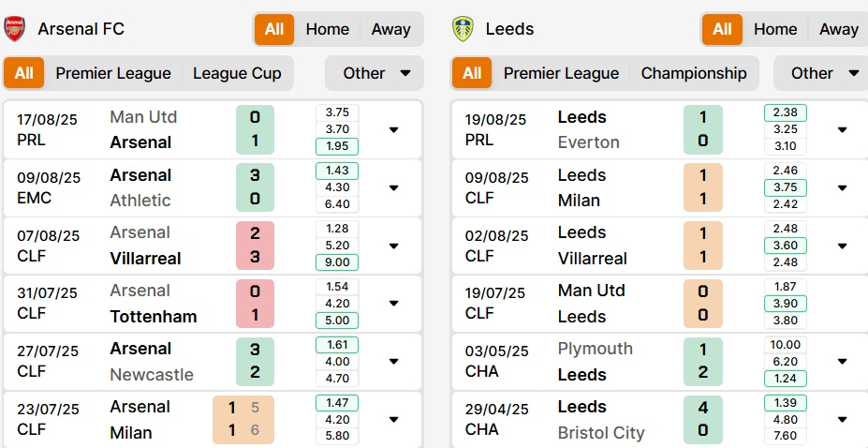
Task: Show only Leeds Home matches
Action: 775,29
